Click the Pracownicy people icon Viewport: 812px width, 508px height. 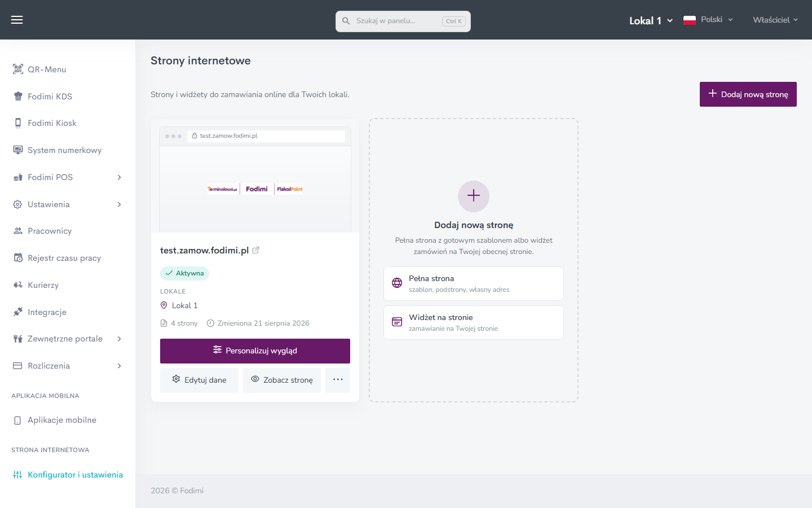(x=18, y=231)
